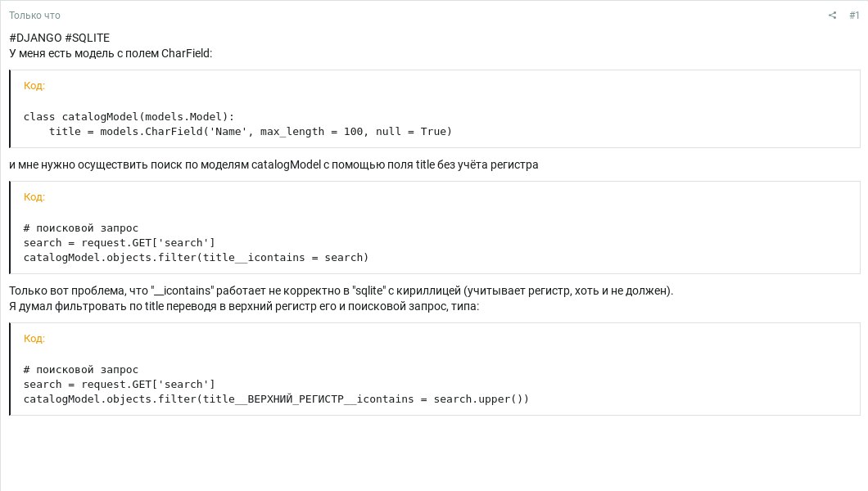Click the sentence 'У меня есть модель с полем CharField:'
Image resolution: width=868 pixels, height=491 pixels.
coord(111,54)
